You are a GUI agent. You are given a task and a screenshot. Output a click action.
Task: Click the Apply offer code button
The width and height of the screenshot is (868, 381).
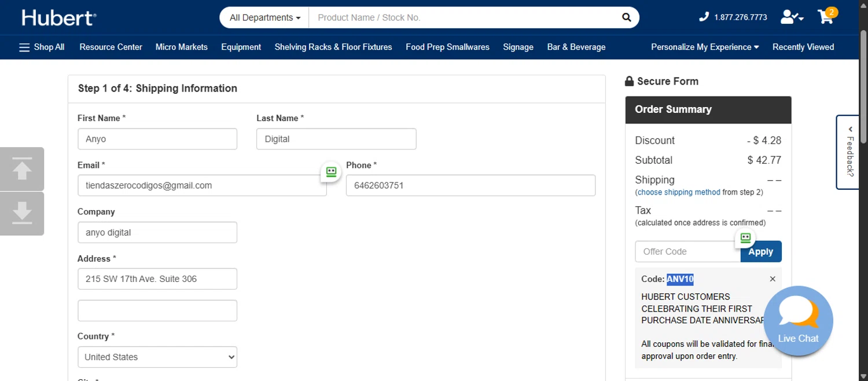(761, 251)
